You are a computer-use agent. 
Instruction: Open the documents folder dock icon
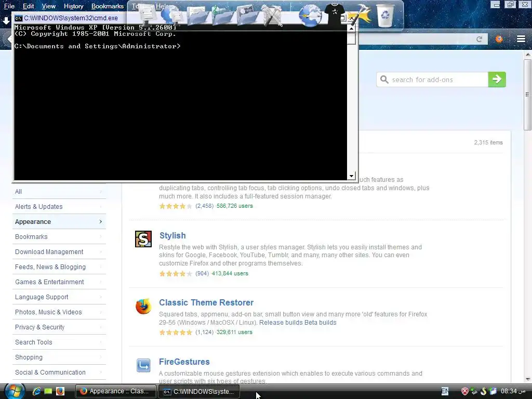(197, 15)
